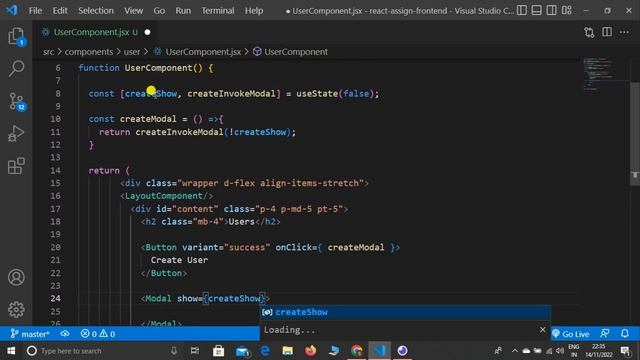Open editor More Actions menu
The image size is (640, 360).
point(624,32)
